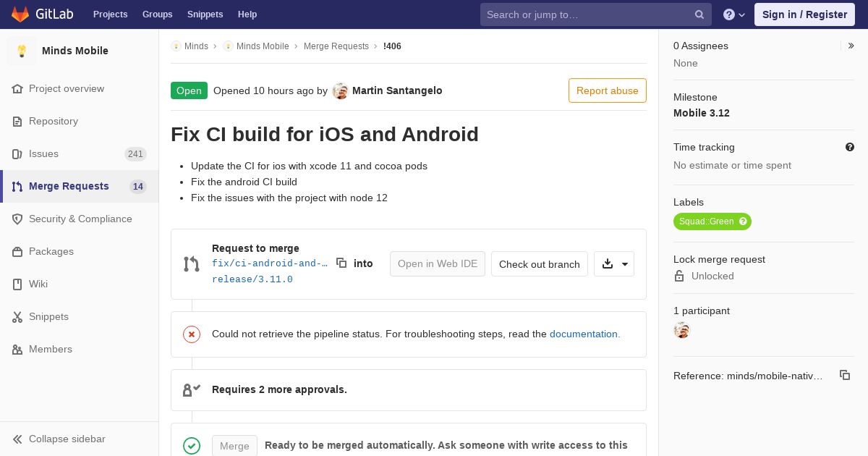Collapse the left sidebar
868x456 pixels.
(x=59, y=439)
